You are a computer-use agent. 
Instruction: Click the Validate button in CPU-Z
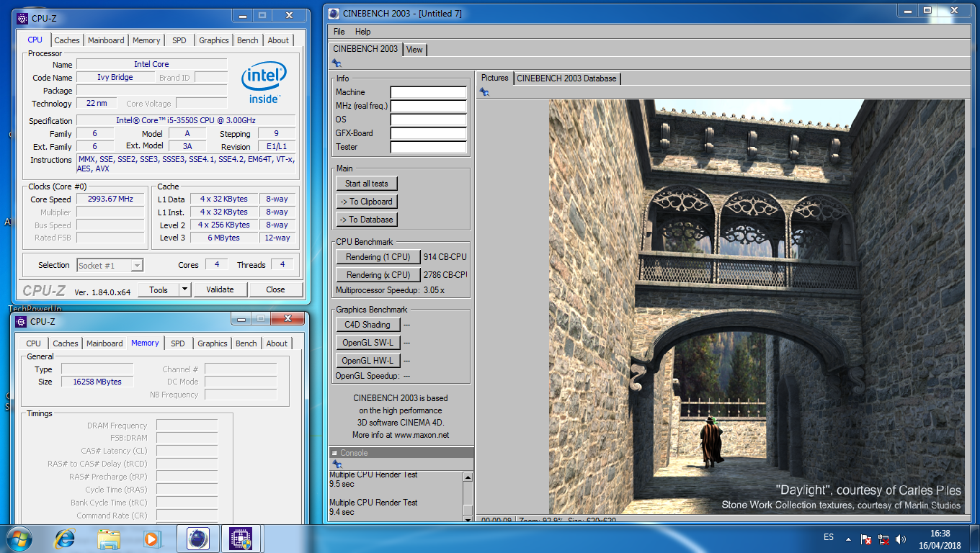pos(220,289)
